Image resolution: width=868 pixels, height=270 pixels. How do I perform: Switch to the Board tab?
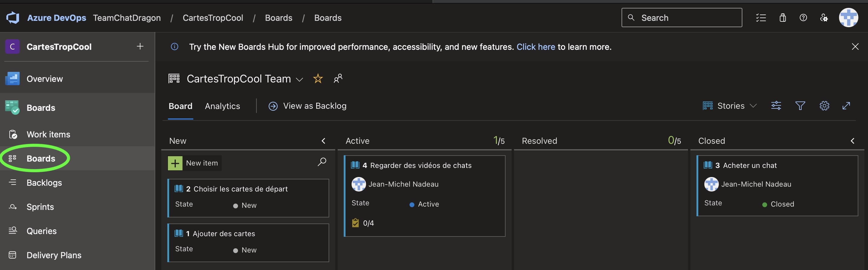181,106
